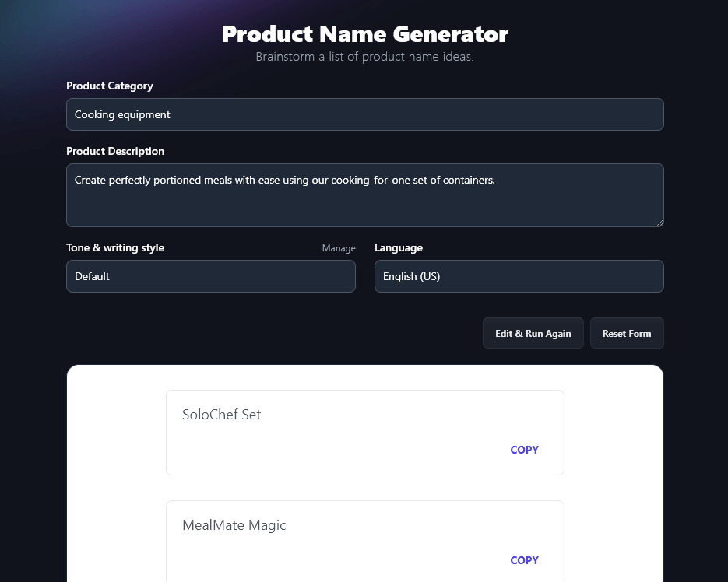The height and width of the screenshot is (582, 728).
Task: Click the Brainstorm subtitle text
Action: (x=364, y=56)
